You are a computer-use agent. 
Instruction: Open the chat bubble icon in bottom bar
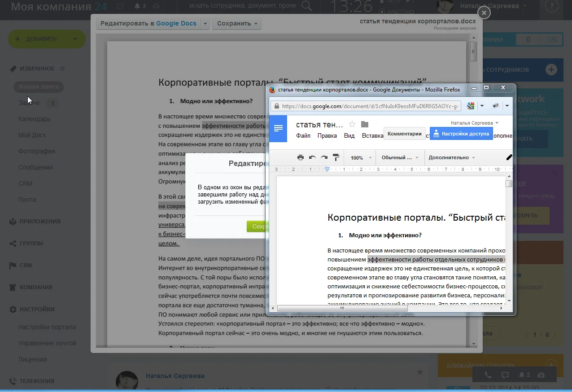[x=505, y=375]
